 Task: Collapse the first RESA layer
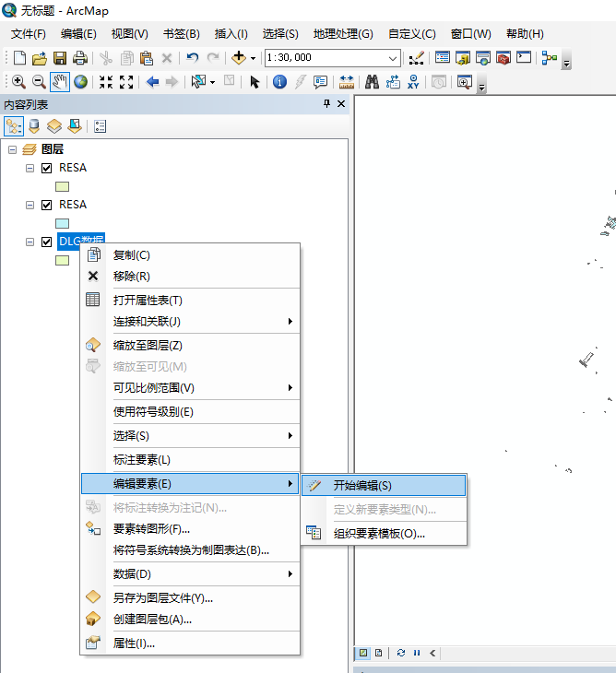pyautogui.click(x=30, y=168)
